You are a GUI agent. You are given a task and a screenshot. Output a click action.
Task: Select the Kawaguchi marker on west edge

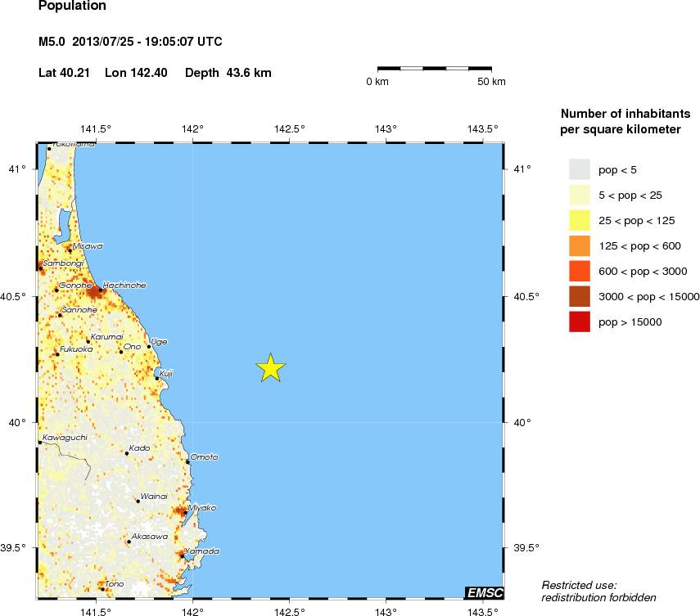tap(39, 443)
